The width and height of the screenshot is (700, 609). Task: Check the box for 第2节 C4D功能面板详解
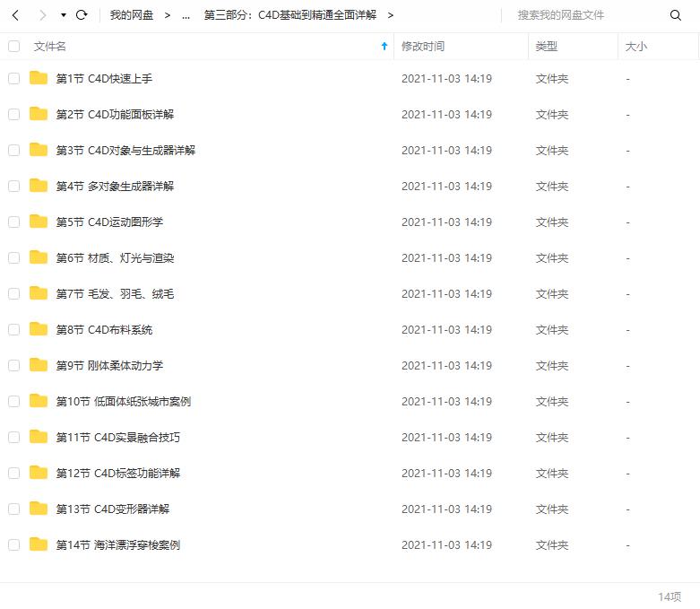click(13, 115)
